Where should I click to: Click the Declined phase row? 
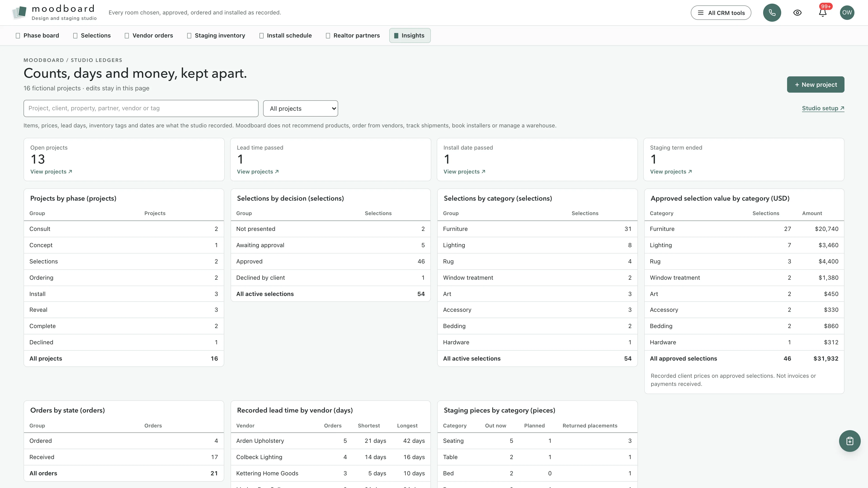click(x=124, y=342)
